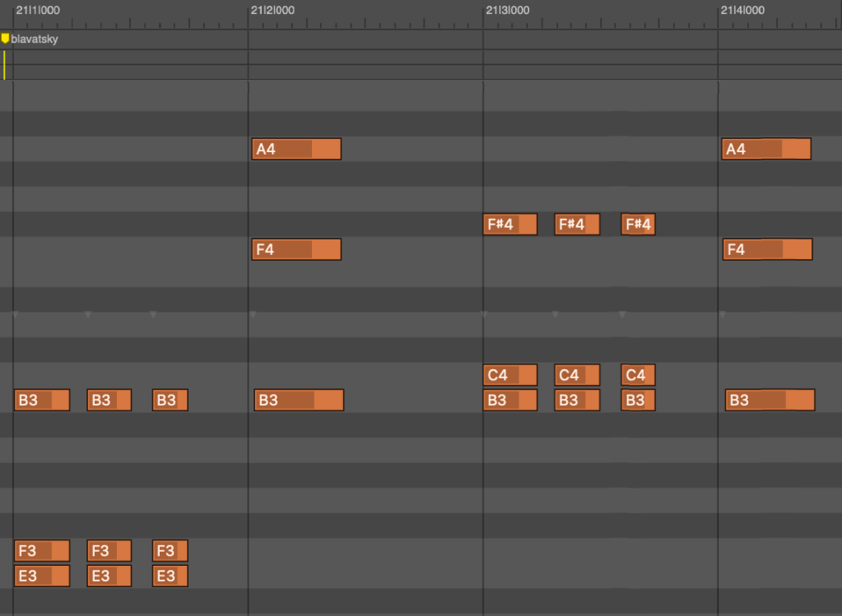Select the A4 note at position 21|4|000
The image size is (842, 616).
[766, 149]
